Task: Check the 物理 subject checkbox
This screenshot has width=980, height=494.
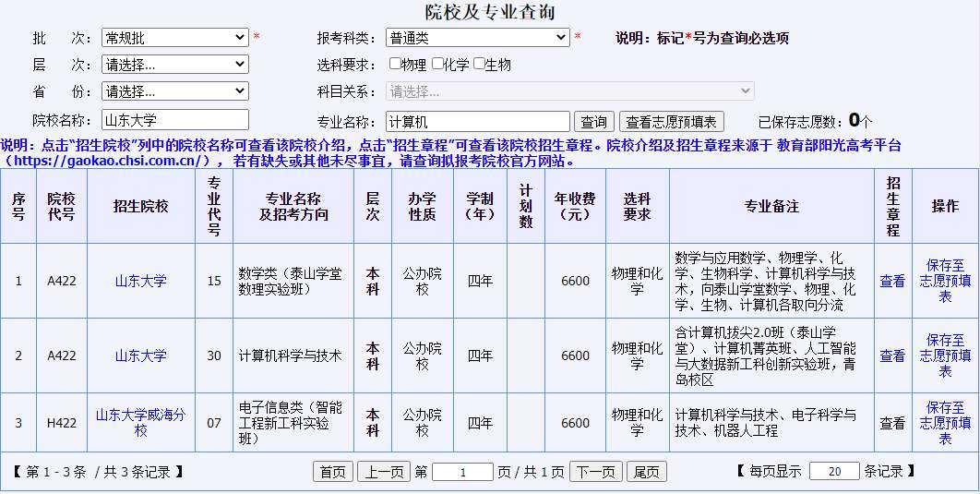Action: [395, 65]
